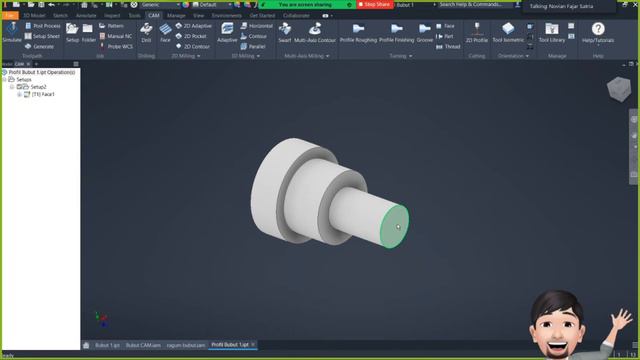Insert a Manual NC operation

(116, 36)
